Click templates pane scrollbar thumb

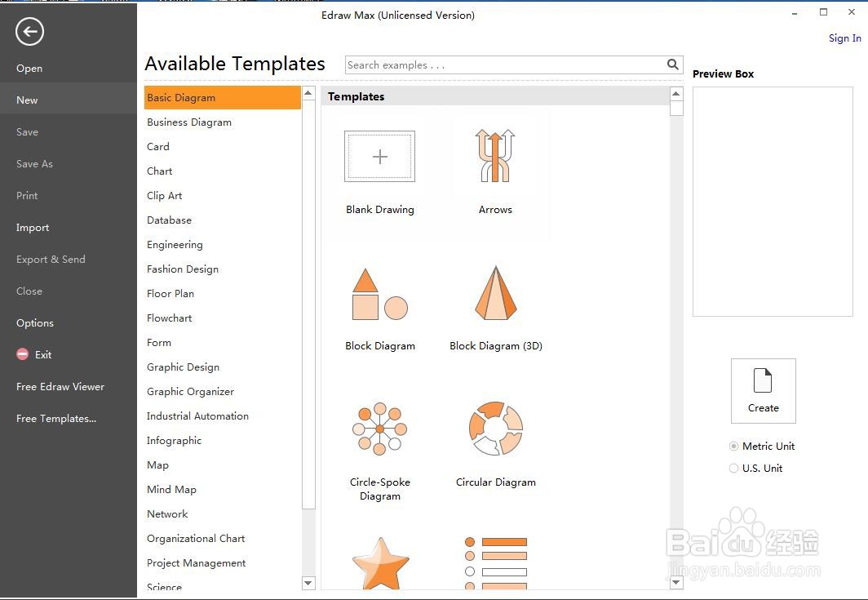coord(676,108)
